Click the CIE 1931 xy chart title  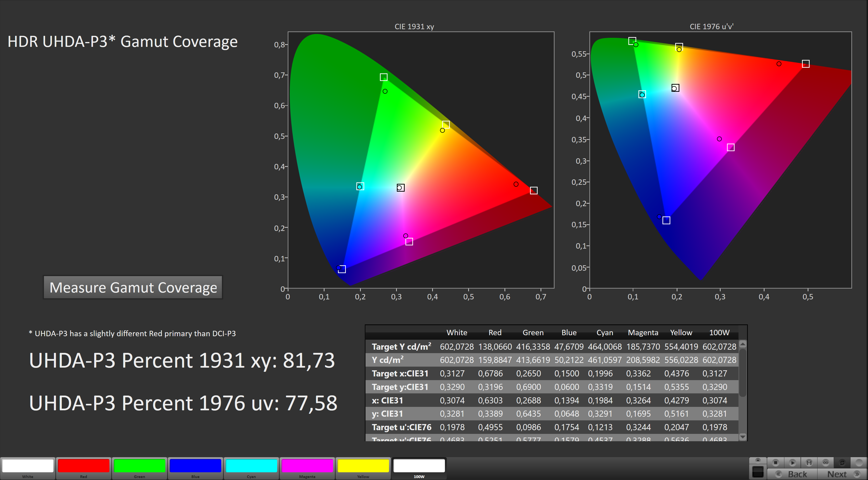(414, 27)
